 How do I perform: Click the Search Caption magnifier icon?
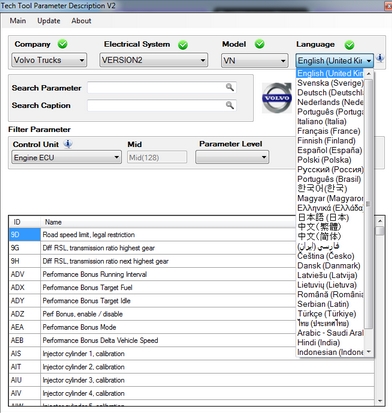point(230,105)
